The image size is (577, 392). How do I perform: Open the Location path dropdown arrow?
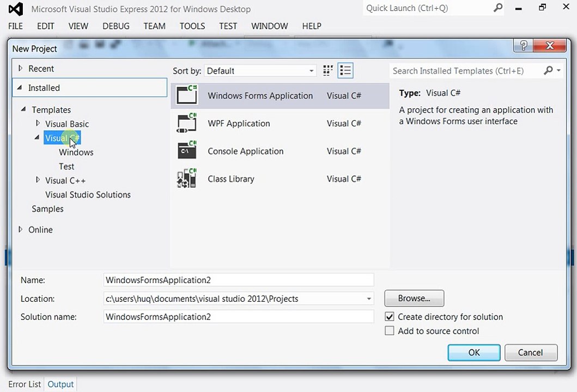[x=369, y=298]
